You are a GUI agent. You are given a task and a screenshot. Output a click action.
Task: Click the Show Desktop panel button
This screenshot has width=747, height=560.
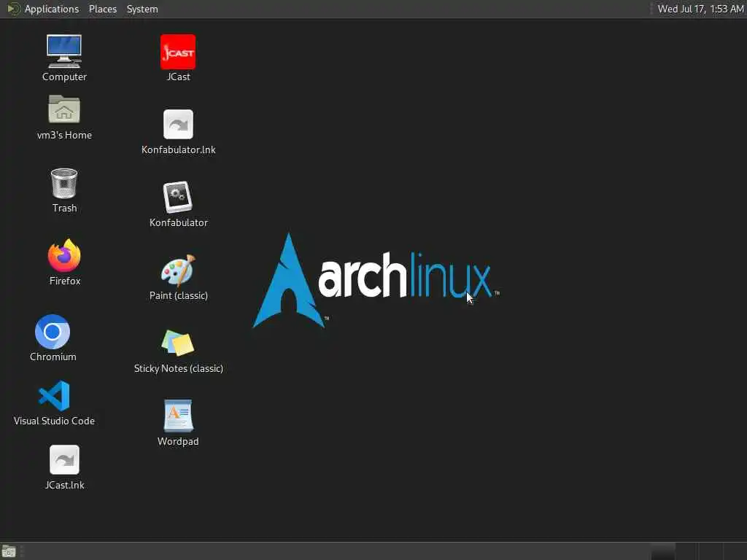(x=9, y=551)
